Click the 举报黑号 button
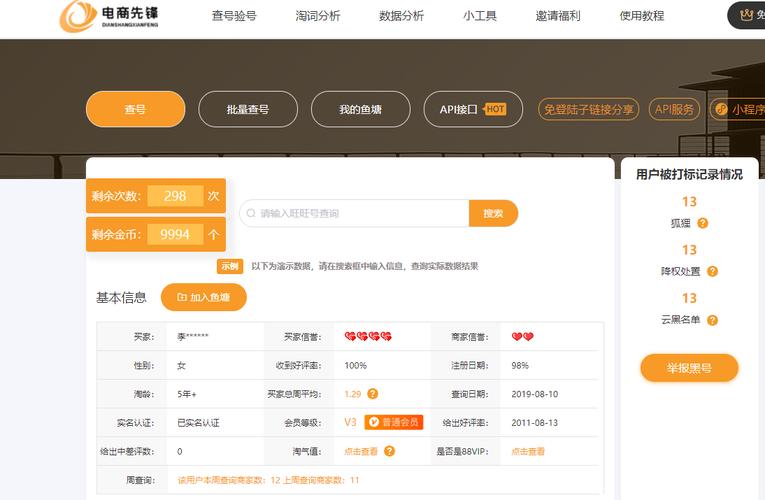This screenshot has width=765, height=500. [689, 368]
